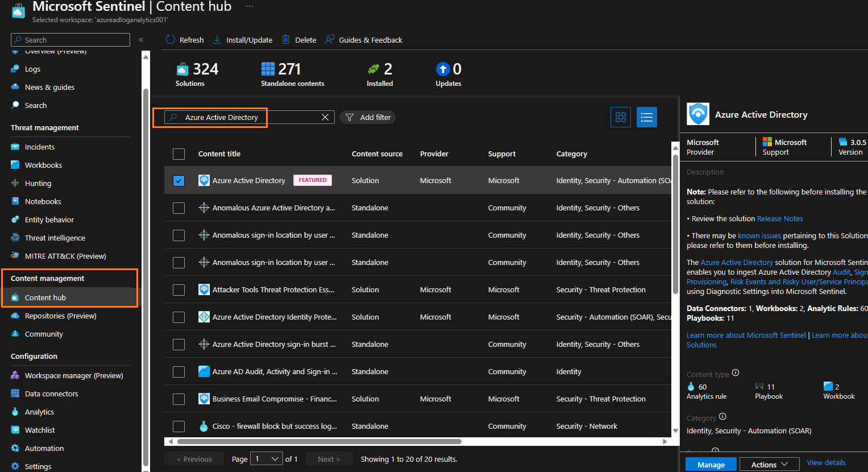
Task: Check the Anomalous Azure Active Directory row
Action: (179, 208)
